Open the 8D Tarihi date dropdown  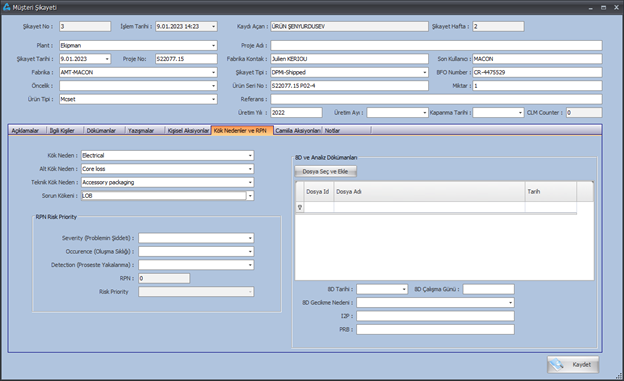click(x=404, y=289)
